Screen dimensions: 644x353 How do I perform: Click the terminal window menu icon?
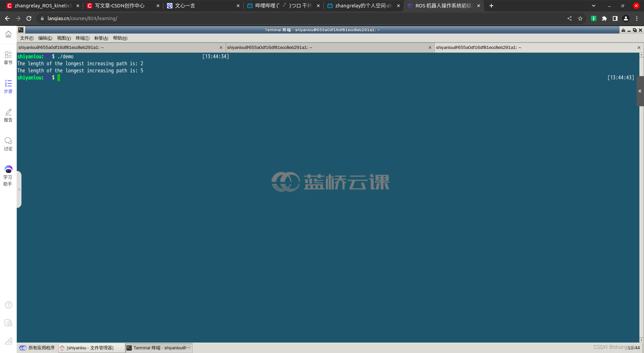[x=21, y=30]
